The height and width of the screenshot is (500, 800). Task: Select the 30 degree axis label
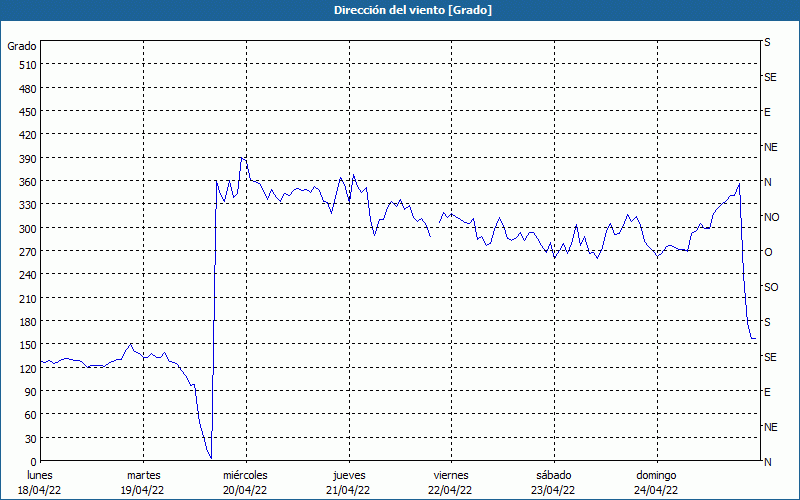click(31, 439)
